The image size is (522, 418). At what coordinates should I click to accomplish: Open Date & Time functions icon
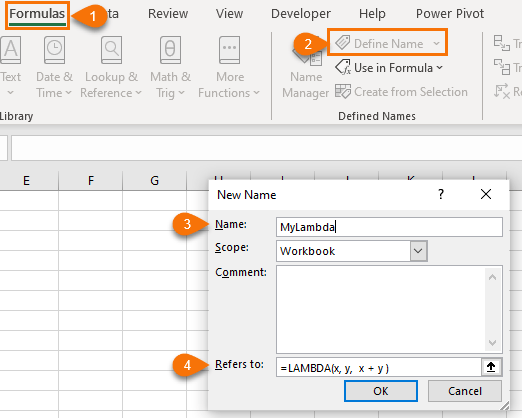[54, 50]
